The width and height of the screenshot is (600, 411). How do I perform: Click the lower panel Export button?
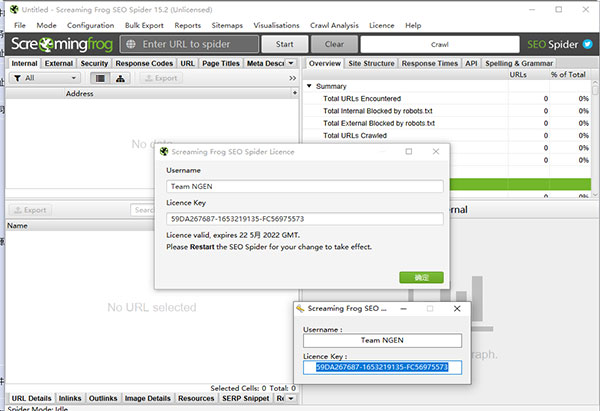click(x=30, y=210)
